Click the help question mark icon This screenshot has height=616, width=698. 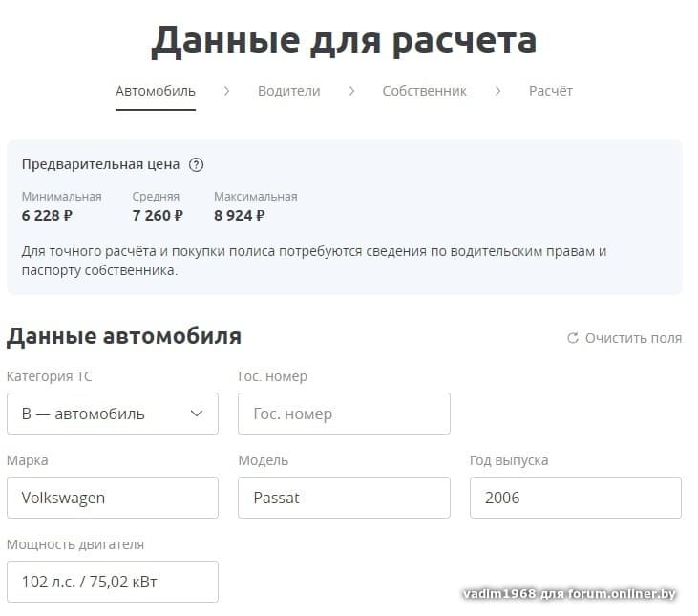point(197,164)
